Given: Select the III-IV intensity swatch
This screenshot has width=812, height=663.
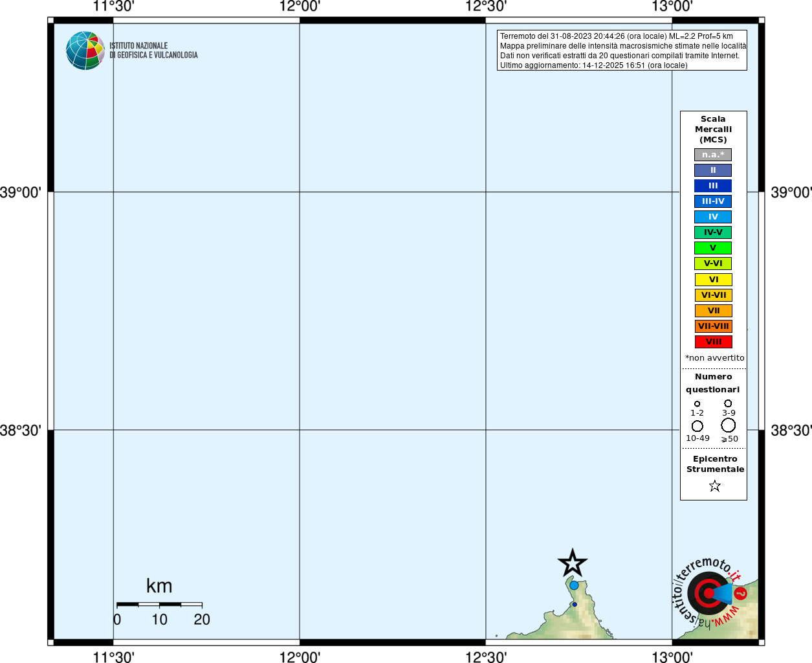Looking at the screenshot, I should point(713,201).
